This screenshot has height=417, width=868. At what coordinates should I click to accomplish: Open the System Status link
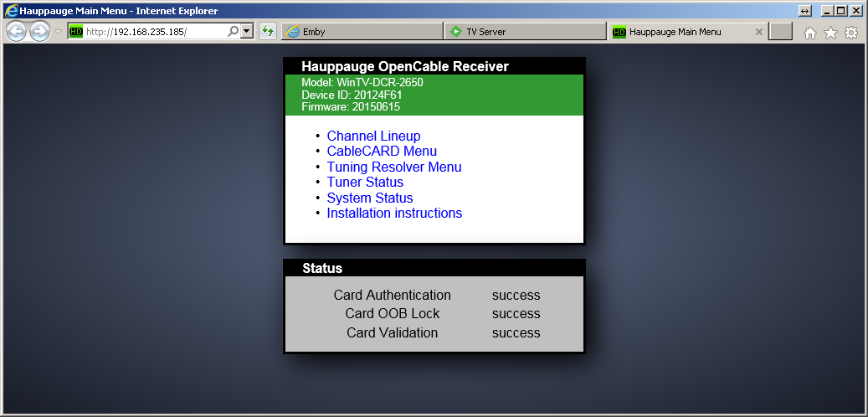point(370,198)
